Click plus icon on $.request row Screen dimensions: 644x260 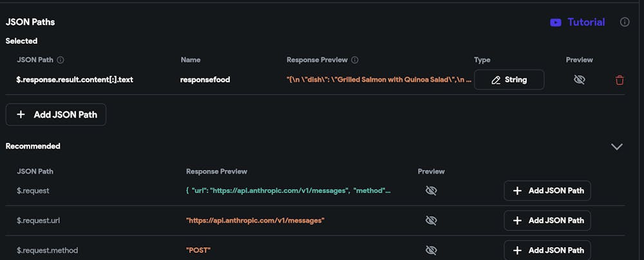[517, 190]
